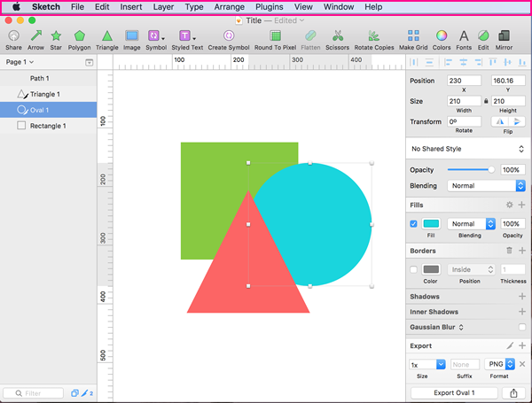Click Export Oval 1 button
Viewport: 532px width, 403px height.
pos(454,393)
